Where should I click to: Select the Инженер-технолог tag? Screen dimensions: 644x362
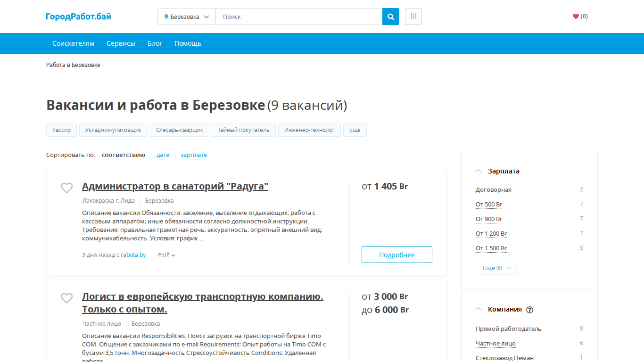(x=309, y=130)
